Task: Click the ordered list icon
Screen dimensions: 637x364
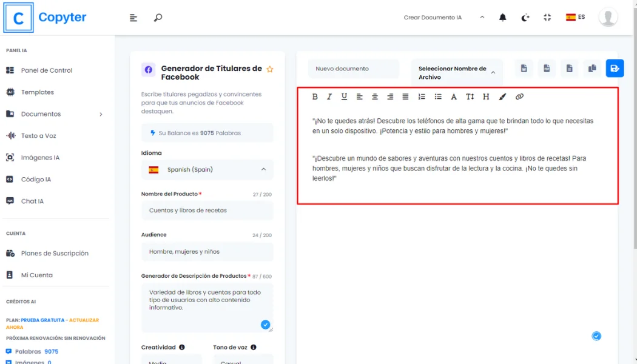Action: (422, 96)
